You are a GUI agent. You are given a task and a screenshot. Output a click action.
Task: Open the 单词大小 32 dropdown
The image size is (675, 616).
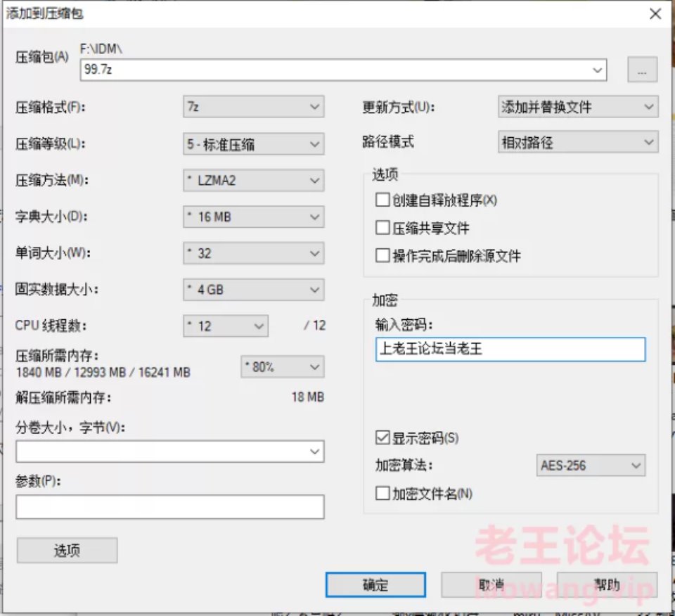254,253
